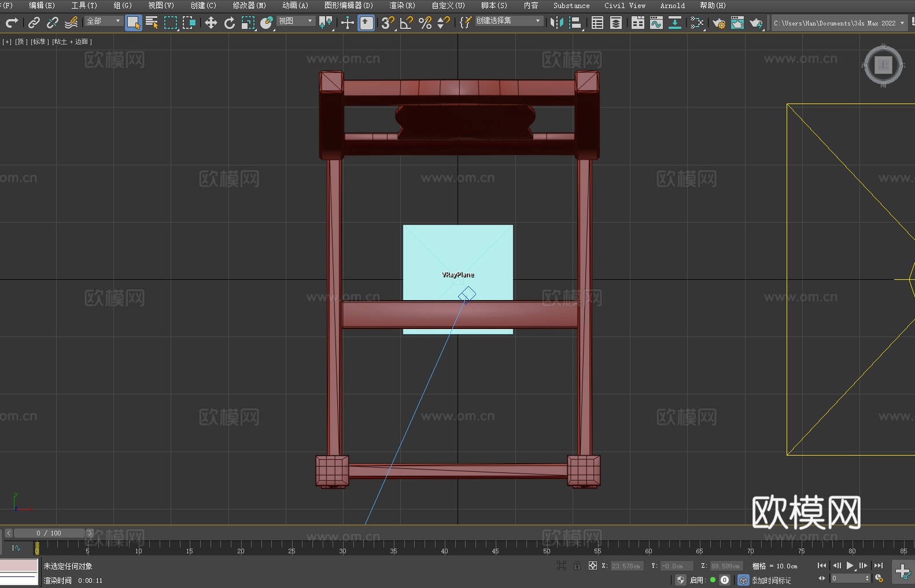
Task: Toggle Angle Snap
Action: pyautogui.click(x=407, y=23)
